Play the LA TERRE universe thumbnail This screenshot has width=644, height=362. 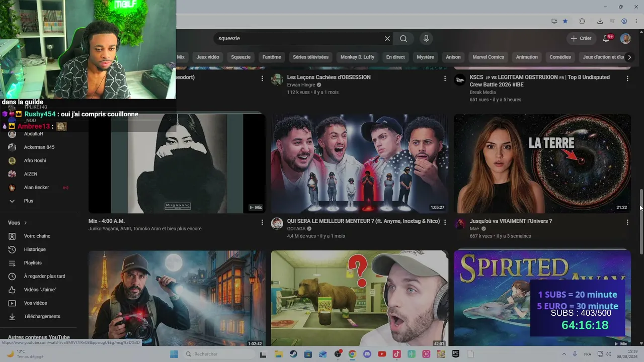pos(542,163)
